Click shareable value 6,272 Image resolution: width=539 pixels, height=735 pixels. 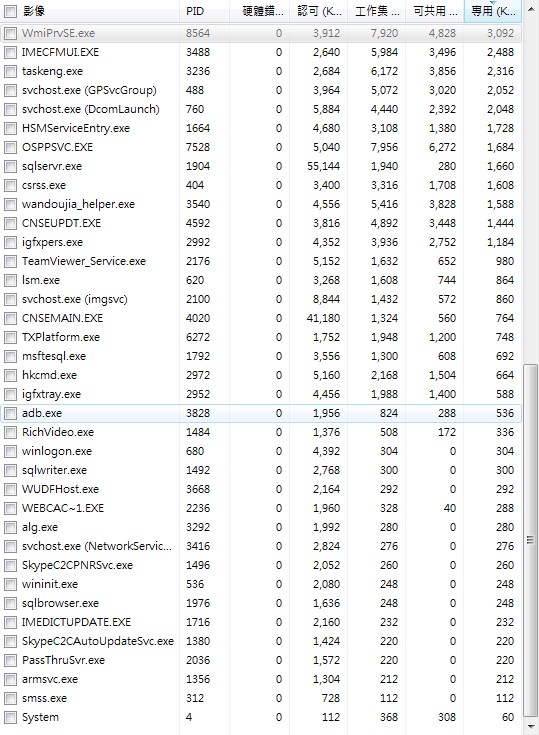(x=442, y=147)
